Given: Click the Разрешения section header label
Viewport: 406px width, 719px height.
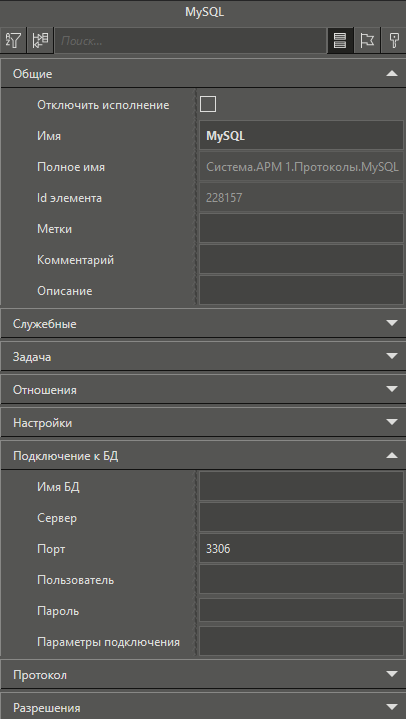Looking at the screenshot, I should 46,708.
